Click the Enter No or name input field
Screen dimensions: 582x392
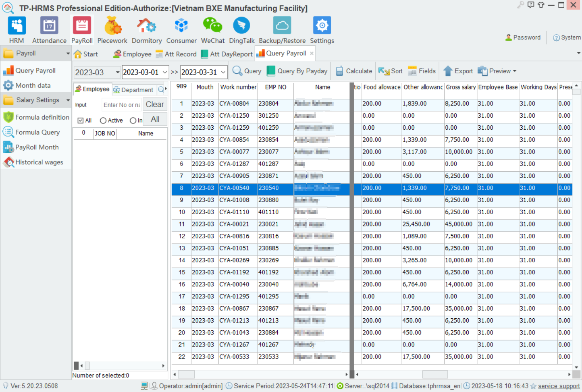(x=121, y=105)
